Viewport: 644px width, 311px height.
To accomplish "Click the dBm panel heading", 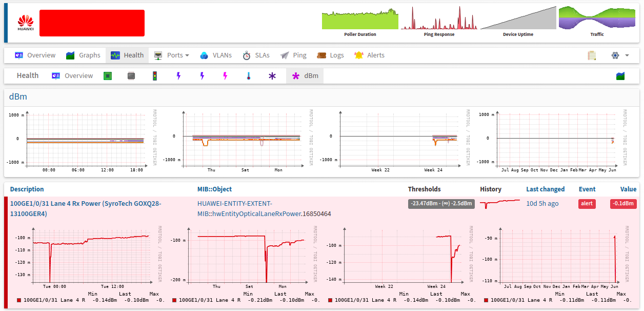I will point(18,96).
